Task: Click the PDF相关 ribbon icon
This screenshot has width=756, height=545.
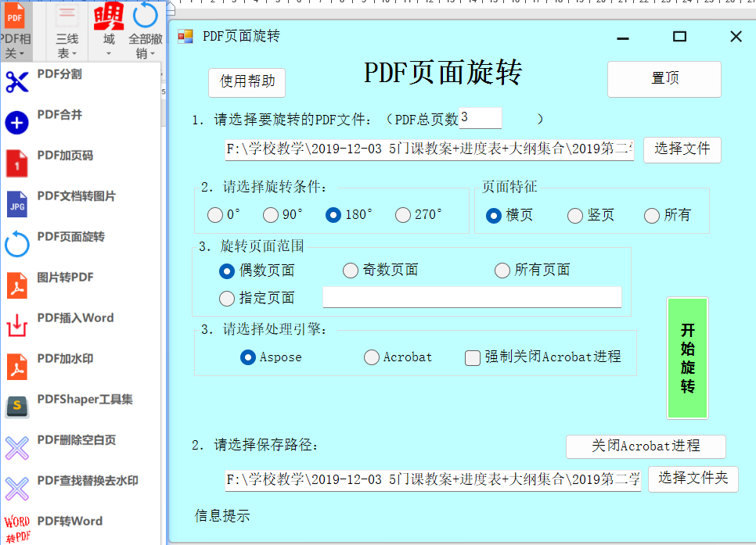Action: [x=15, y=15]
